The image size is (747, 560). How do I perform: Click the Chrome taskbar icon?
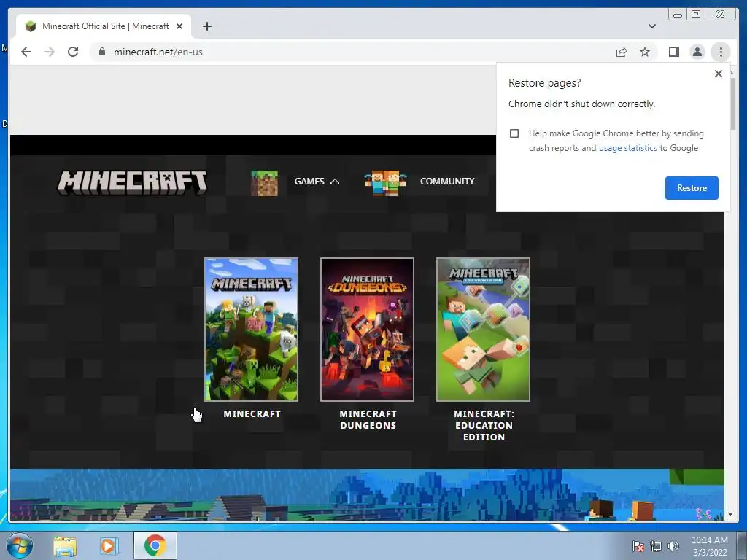155,545
